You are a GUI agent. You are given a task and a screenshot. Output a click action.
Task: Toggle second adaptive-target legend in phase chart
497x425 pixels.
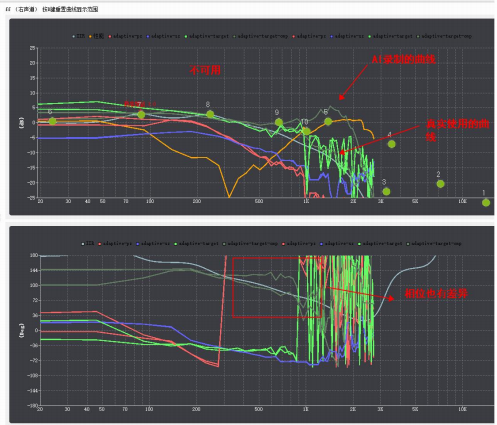380,244
